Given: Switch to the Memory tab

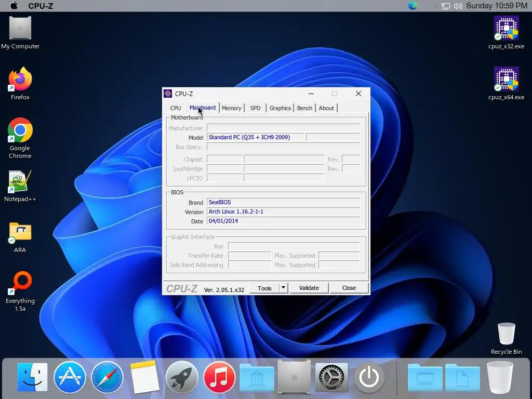Looking at the screenshot, I should pyautogui.click(x=231, y=108).
